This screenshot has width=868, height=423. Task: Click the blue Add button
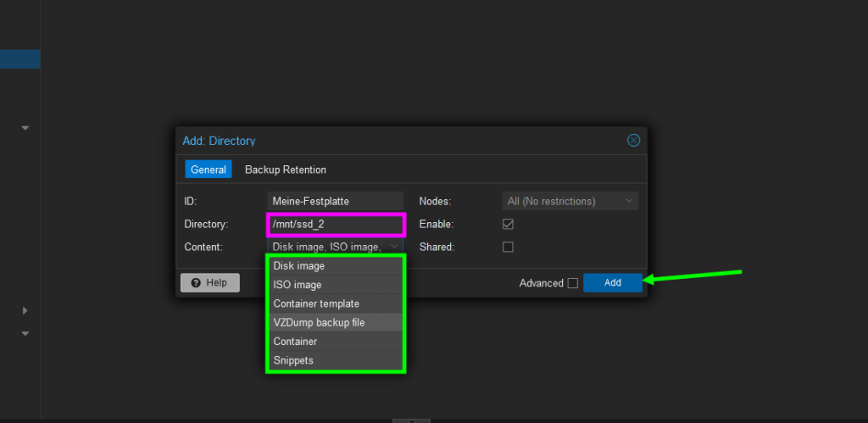612,283
